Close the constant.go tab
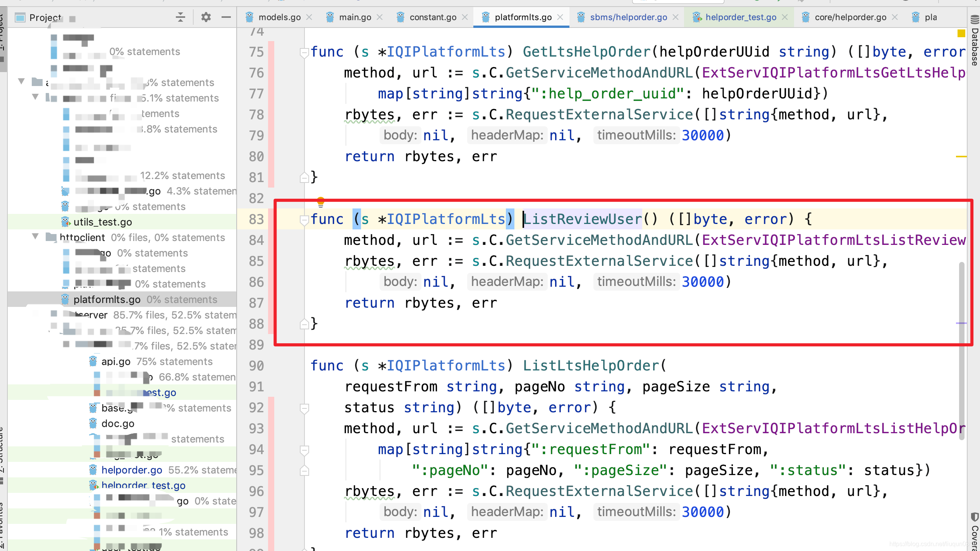The image size is (980, 551). 465,17
